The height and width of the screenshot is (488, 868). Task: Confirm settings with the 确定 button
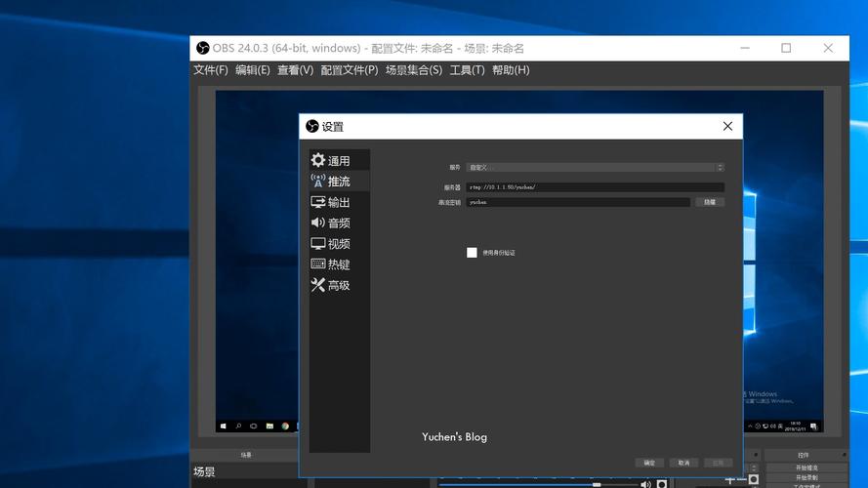(649, 463)
